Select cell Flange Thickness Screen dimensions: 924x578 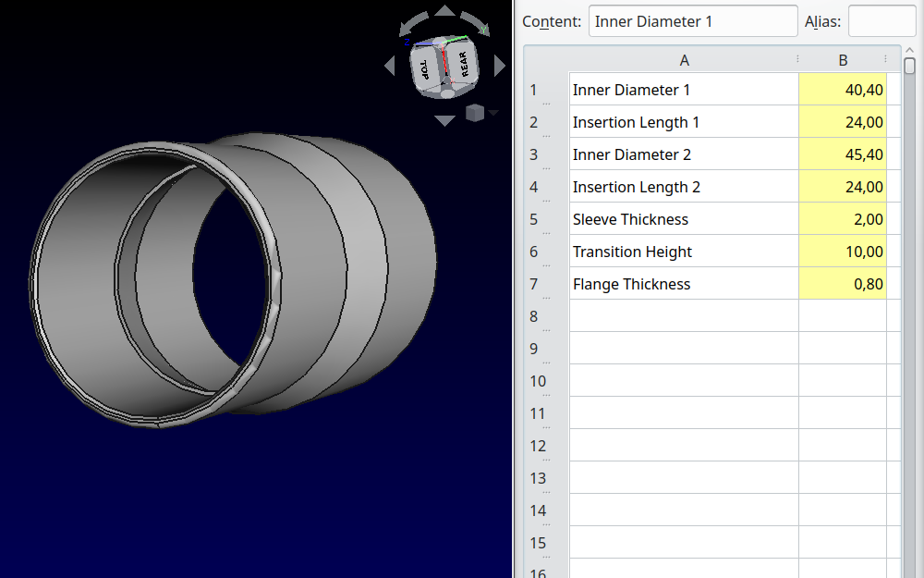tap(684, 284)
